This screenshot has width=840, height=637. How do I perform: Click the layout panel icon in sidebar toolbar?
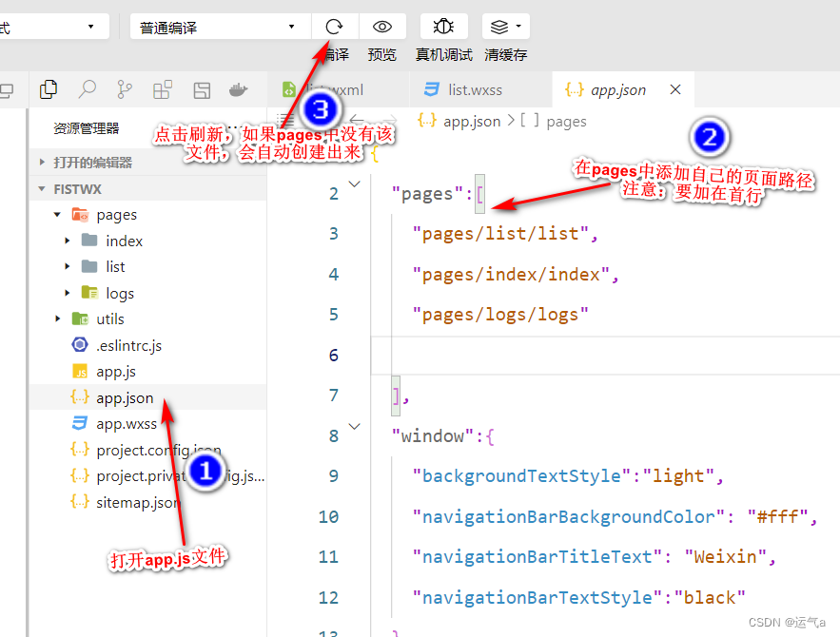click(x=202, y=90)
